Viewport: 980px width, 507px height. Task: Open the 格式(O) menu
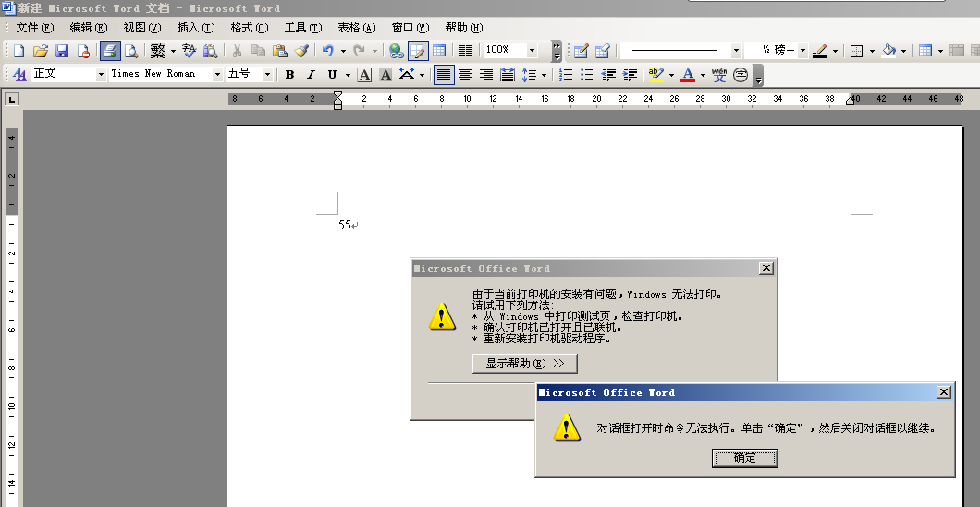pos(250,28)
